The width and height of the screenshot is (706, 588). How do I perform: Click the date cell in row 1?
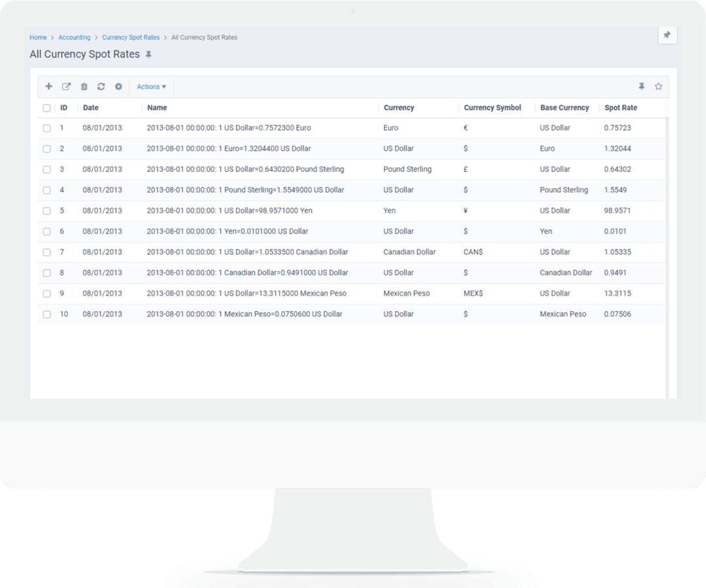point(102,128)
